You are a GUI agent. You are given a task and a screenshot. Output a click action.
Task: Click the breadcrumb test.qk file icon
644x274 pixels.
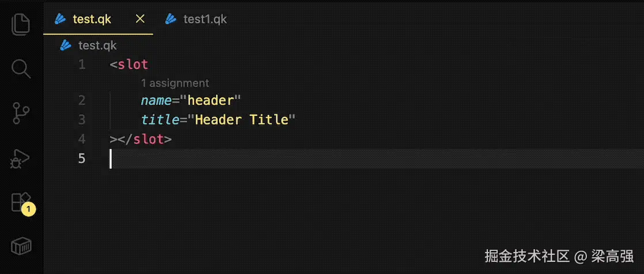pyautogui.click(x=66, y=45)
